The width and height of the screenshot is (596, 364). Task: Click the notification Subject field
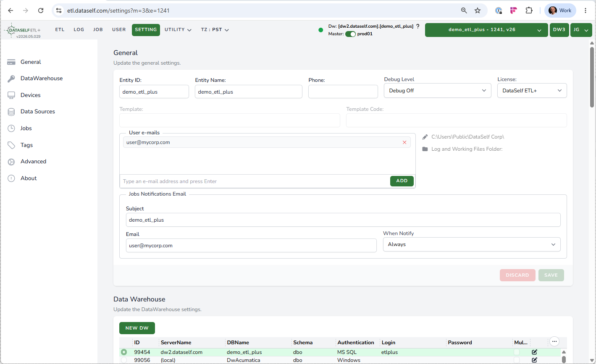coord(343,220)
